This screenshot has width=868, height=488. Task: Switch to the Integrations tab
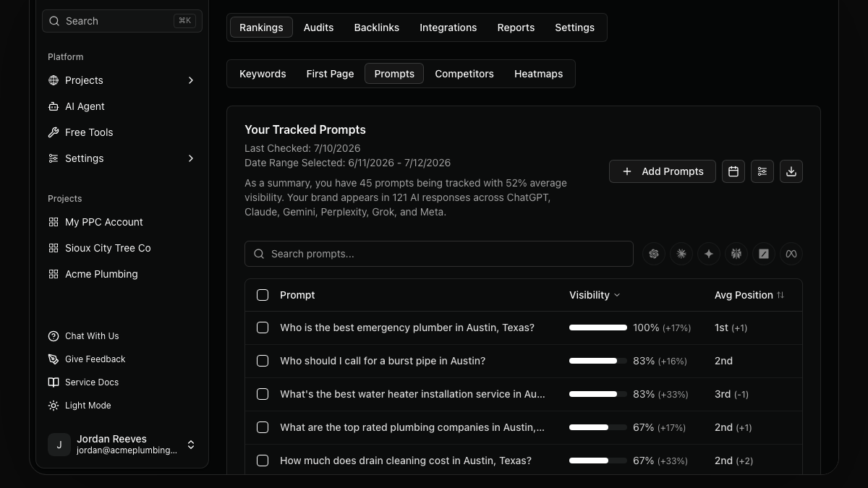point(448,27)
